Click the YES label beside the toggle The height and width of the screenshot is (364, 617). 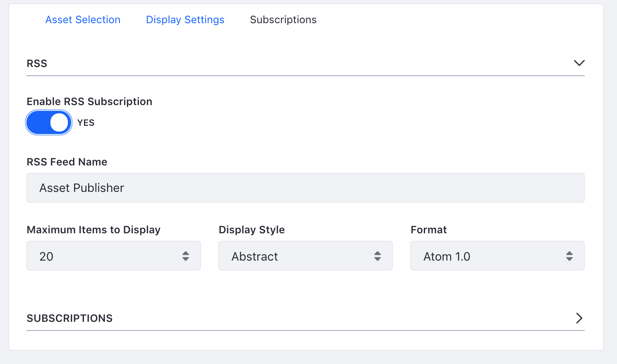click(x=86, y=123)
